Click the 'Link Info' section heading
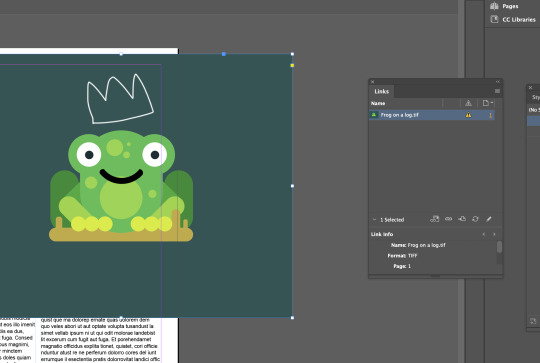 [382, 234]
